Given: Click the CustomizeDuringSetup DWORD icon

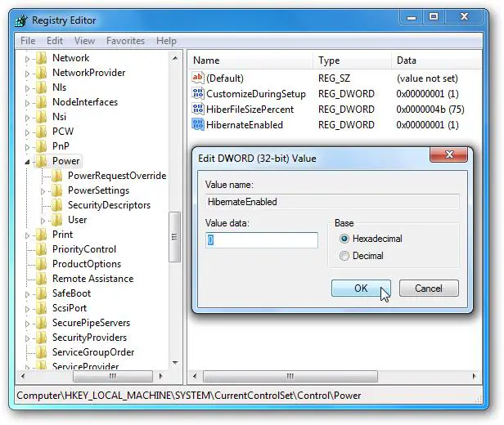Looking at the screenshot, I should [x=198, y=93].
